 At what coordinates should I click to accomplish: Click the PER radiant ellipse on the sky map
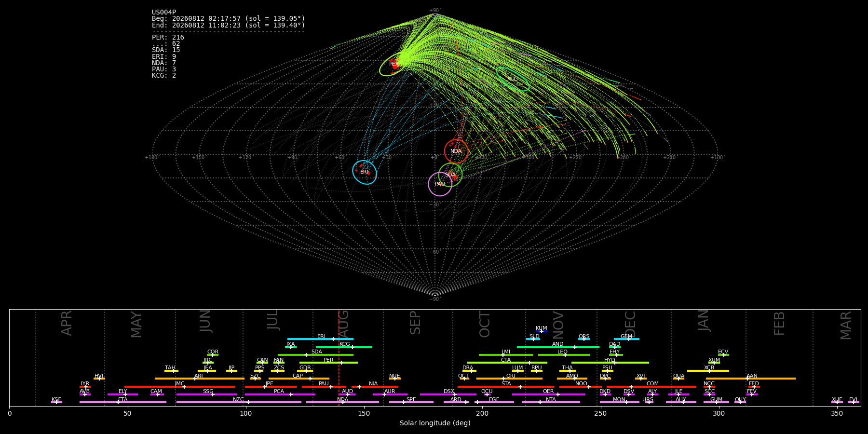tap(394, 64)
